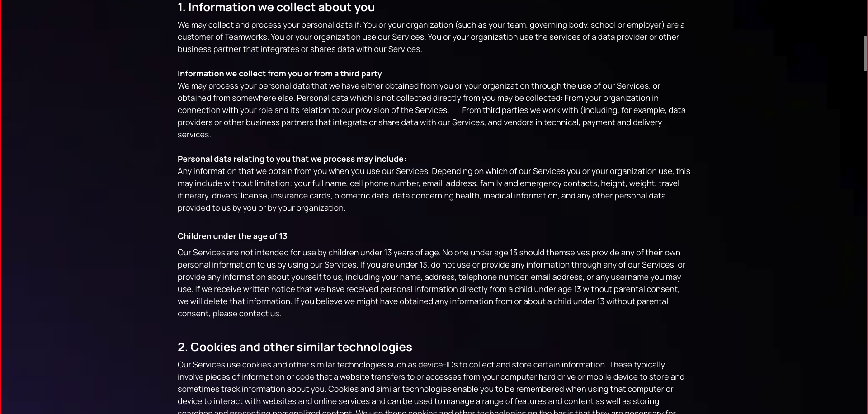Click the "Personal data relating to you" subheading
Viewport: 868px width, 414px height.
[x=292, y=159]
